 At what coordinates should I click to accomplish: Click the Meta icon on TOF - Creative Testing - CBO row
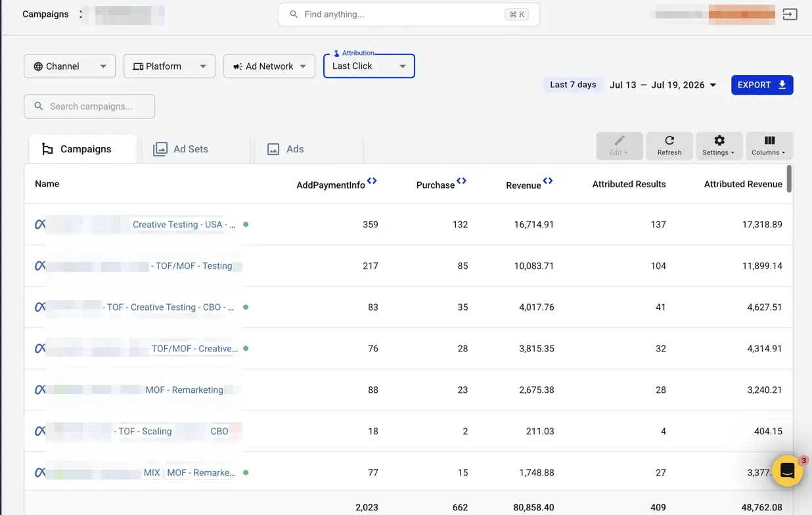pos(40,307)
